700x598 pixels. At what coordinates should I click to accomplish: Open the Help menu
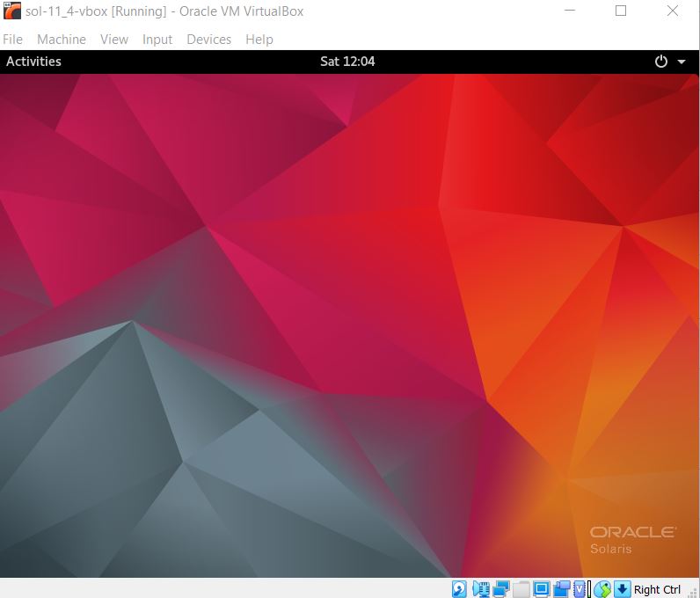click(259, 40)
